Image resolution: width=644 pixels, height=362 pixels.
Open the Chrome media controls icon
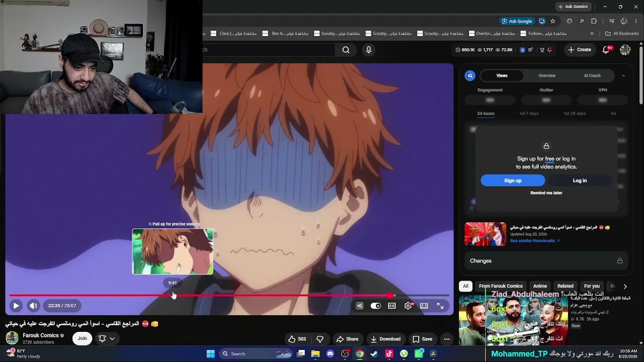(611, 21)
